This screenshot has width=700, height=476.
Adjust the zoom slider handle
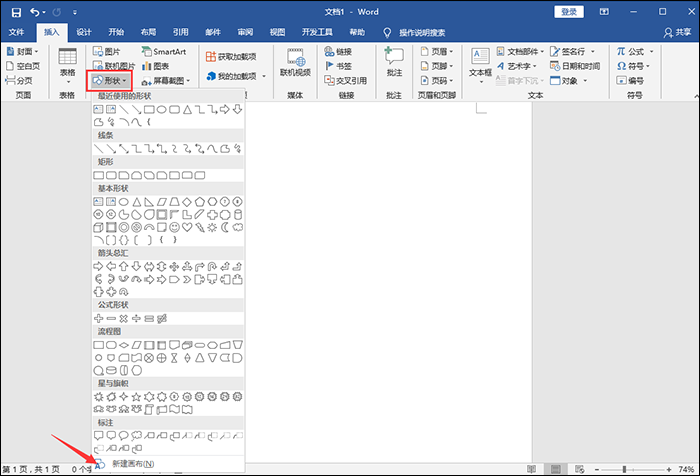coord(624,469)
